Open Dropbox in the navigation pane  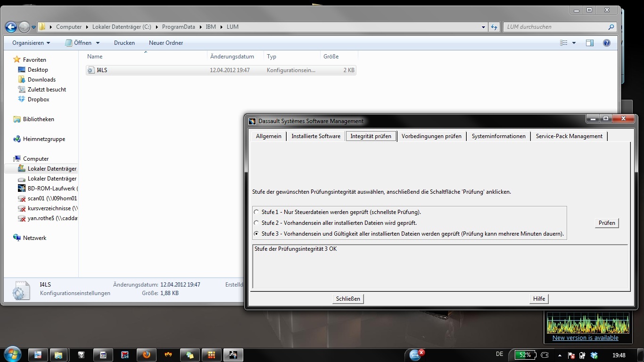click(x=38, y=99)
